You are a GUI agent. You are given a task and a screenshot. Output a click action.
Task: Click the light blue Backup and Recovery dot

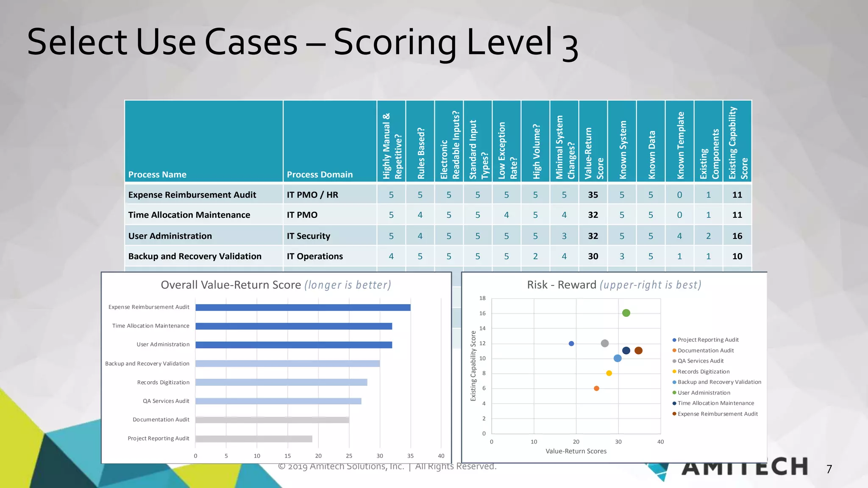point(618,358)
